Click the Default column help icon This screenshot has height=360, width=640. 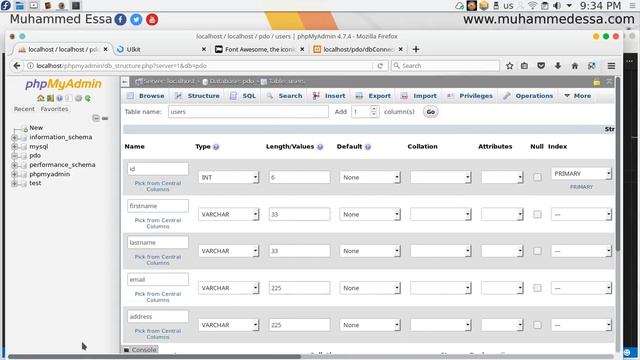[368, 147]
